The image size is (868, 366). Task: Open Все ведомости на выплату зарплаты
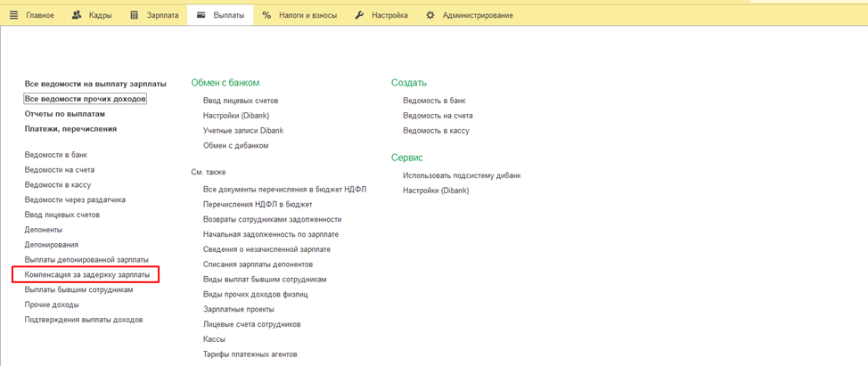tap(95, 84)
